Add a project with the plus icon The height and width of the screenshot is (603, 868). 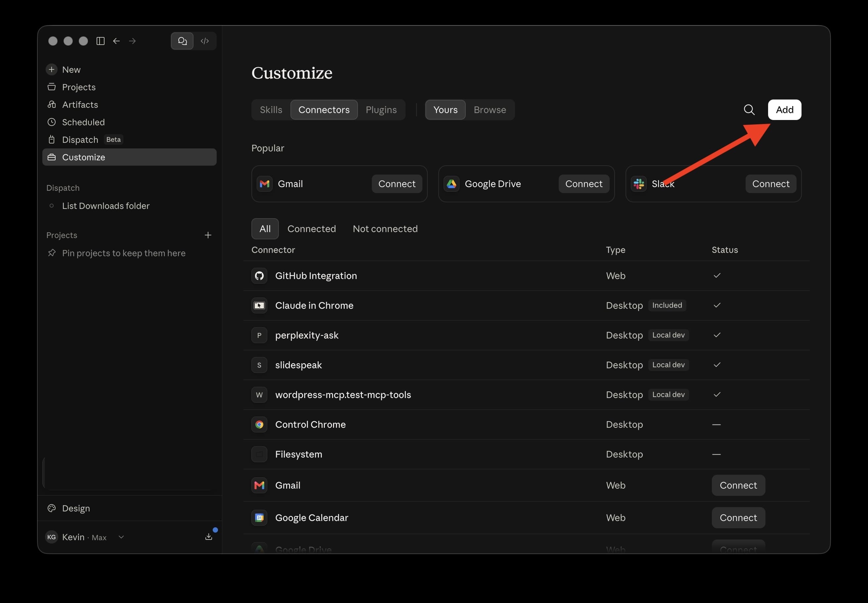coord(208,235)
